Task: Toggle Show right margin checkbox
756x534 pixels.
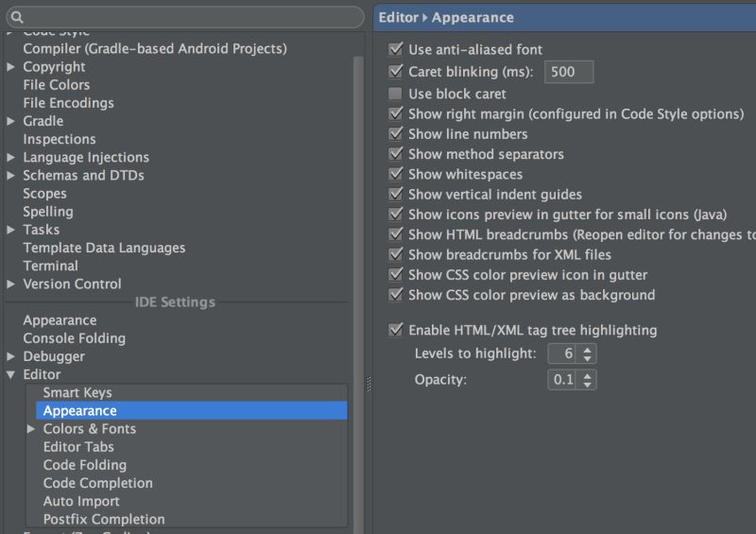Action: coord(395,113)
